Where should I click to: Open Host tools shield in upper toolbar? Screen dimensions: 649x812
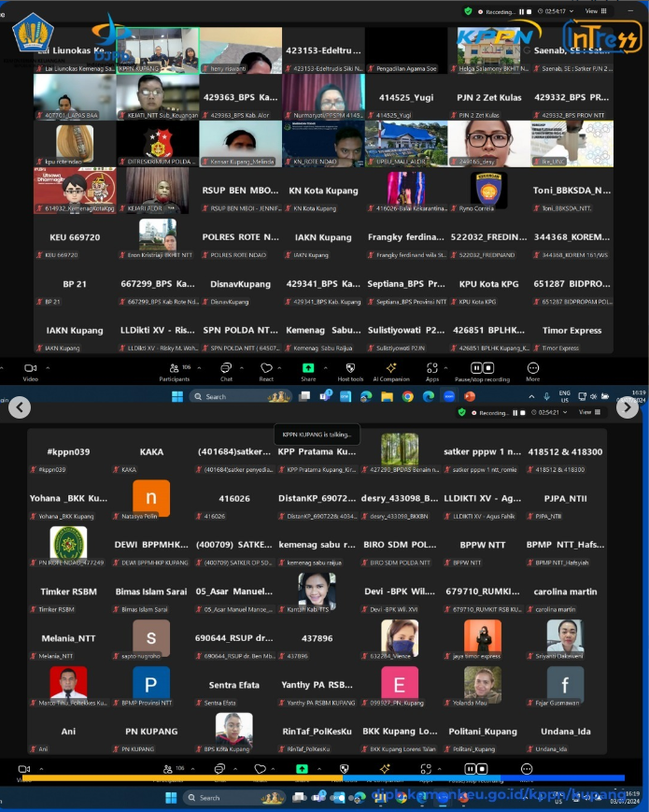click(349, 371)
